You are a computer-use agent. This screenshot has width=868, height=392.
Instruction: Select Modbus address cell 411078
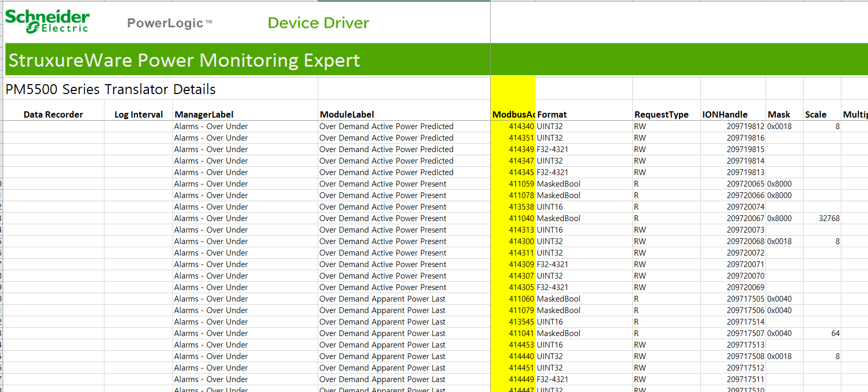coord(513,195)
